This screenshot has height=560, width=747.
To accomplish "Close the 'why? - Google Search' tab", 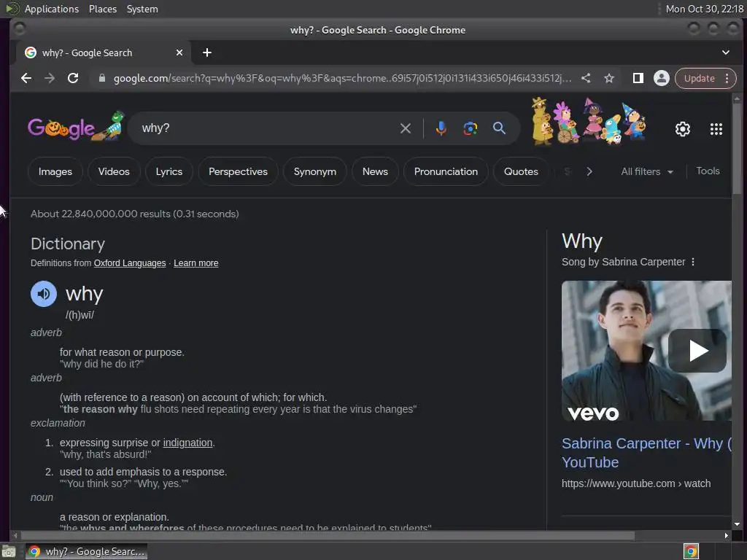I will tap(179, 52).
